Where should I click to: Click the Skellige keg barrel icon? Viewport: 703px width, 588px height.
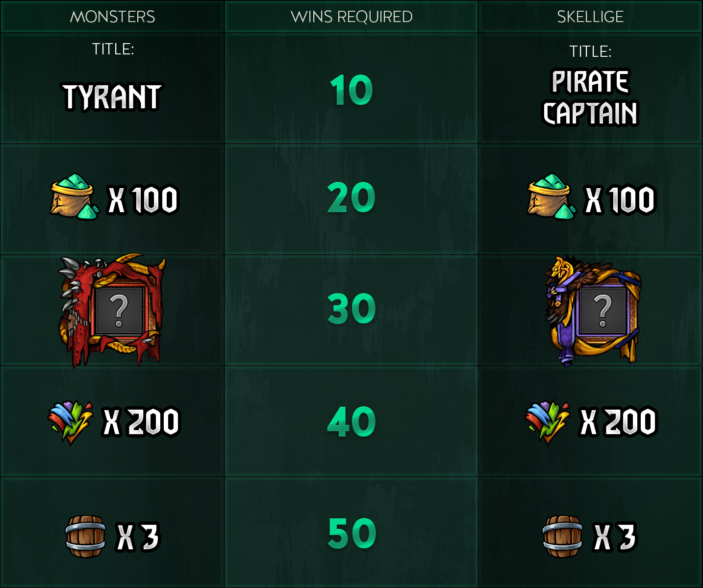pos(563,537)
